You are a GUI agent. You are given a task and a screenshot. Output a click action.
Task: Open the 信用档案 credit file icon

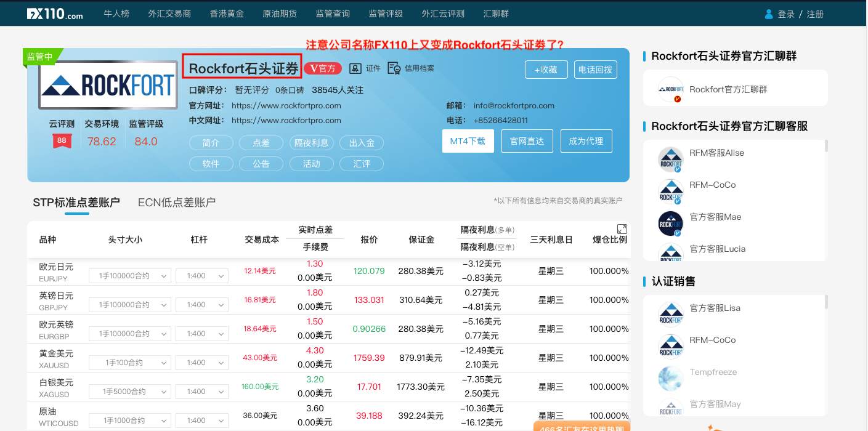(394, 68)
